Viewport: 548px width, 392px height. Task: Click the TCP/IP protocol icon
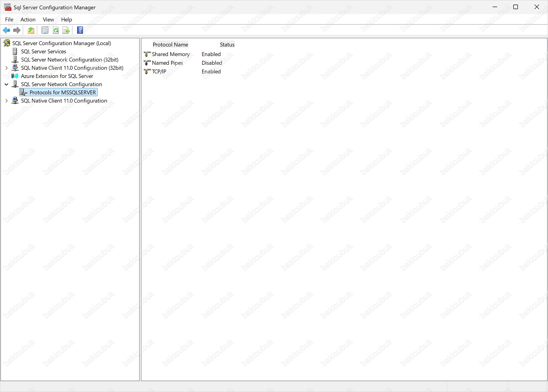(147, 71)
